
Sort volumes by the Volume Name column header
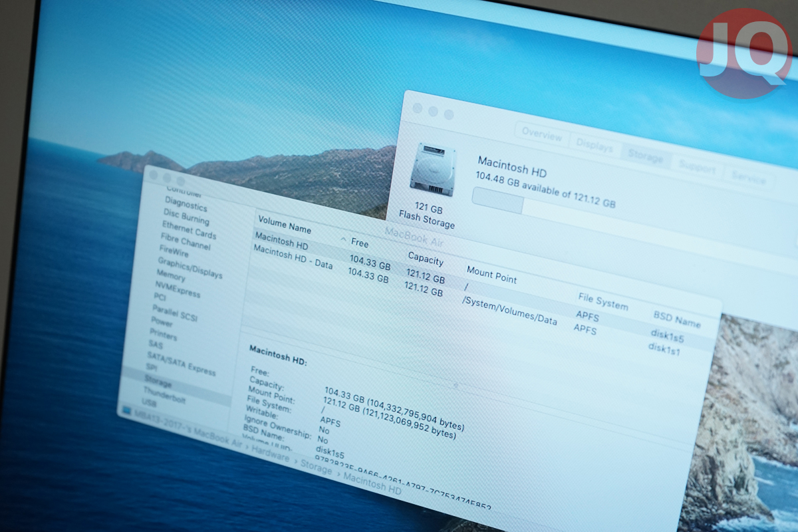tap(284, 224)
